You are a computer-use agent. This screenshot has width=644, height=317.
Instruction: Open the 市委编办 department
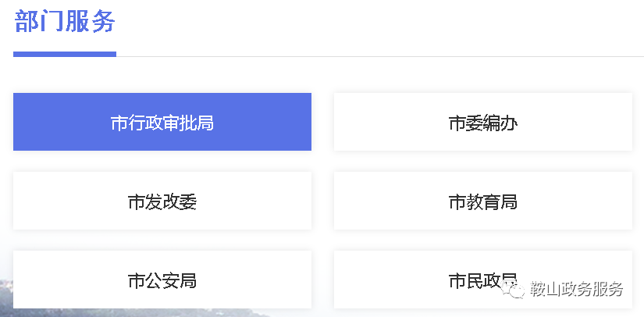point(482,122)
